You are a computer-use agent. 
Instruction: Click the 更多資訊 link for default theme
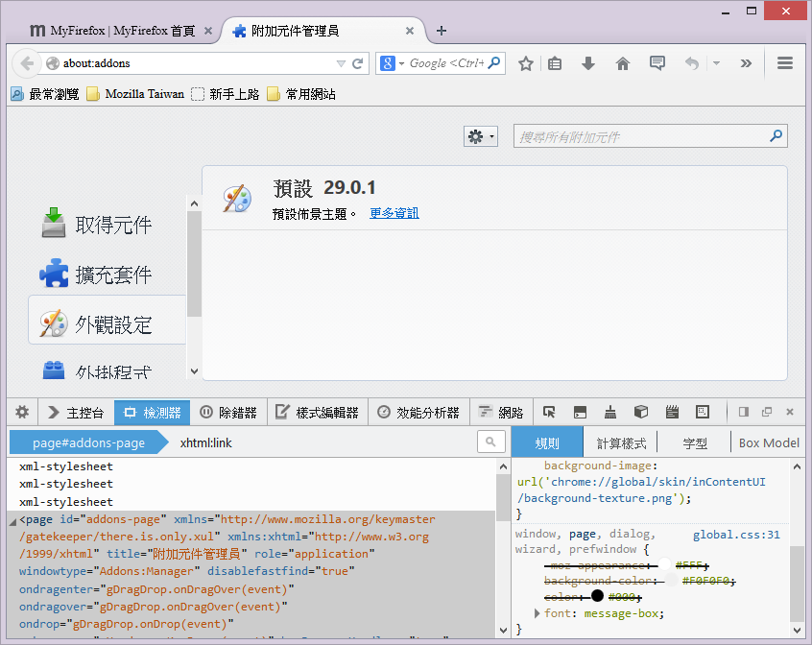pyautogui.click(x=394, y=213)
